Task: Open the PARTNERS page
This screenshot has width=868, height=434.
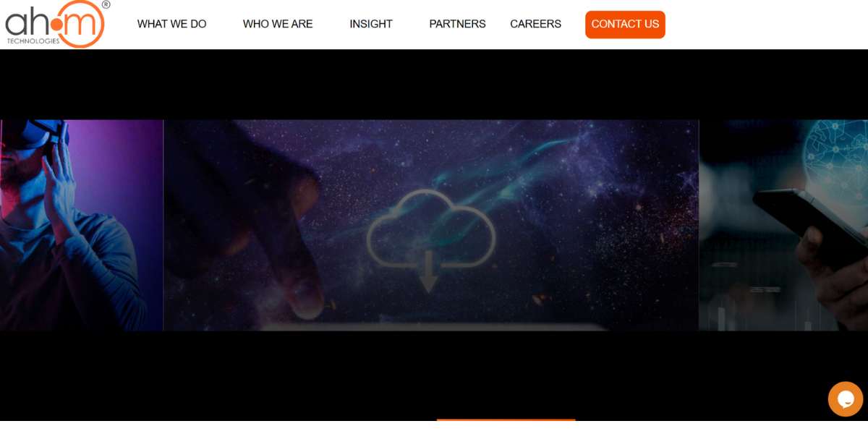Action: click(457, 24)
